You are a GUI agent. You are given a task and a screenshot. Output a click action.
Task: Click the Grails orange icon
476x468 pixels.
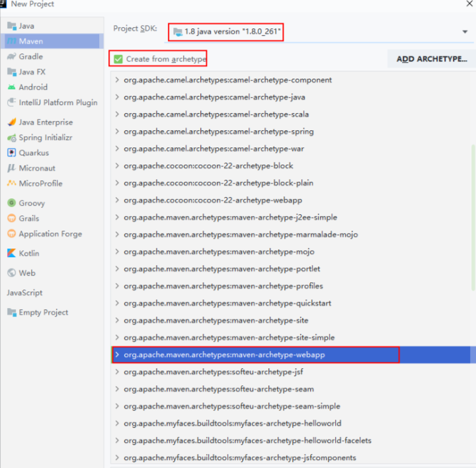(11, 218)
